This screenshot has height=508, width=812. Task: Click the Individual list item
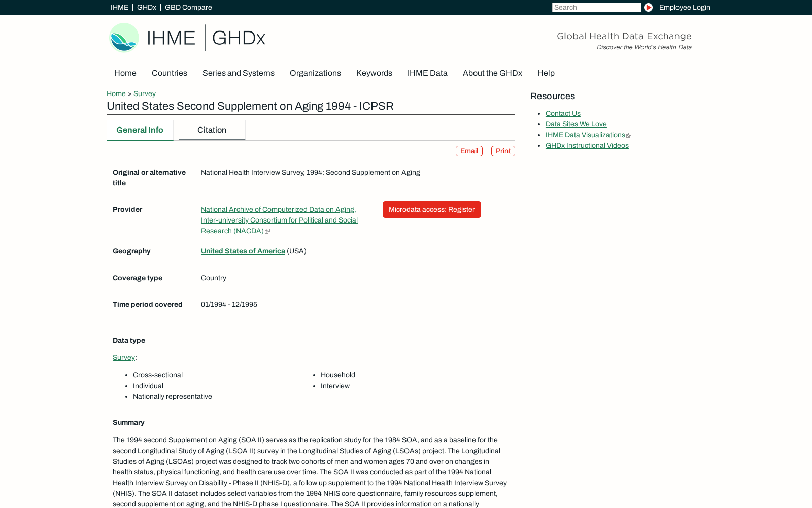(x=148, y=386)
